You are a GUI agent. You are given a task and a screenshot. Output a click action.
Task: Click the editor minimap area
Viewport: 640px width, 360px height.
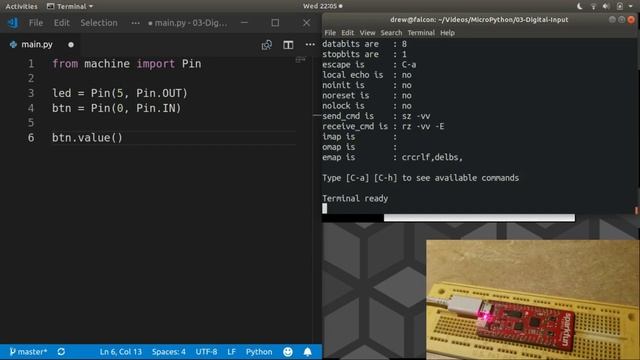click(x=301, y=60)
